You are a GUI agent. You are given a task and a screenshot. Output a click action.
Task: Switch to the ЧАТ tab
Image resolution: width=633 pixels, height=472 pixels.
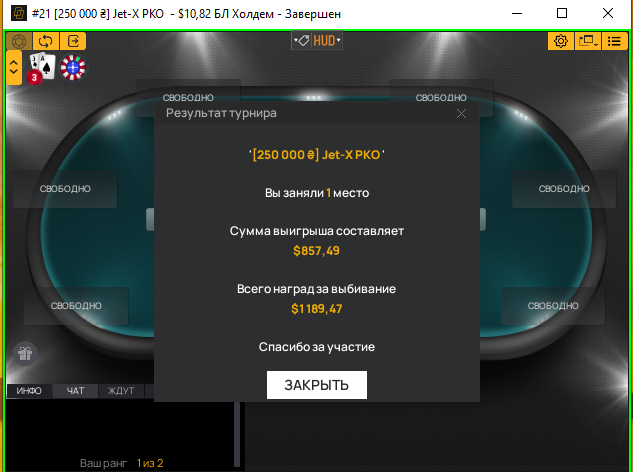coord(75,390)
